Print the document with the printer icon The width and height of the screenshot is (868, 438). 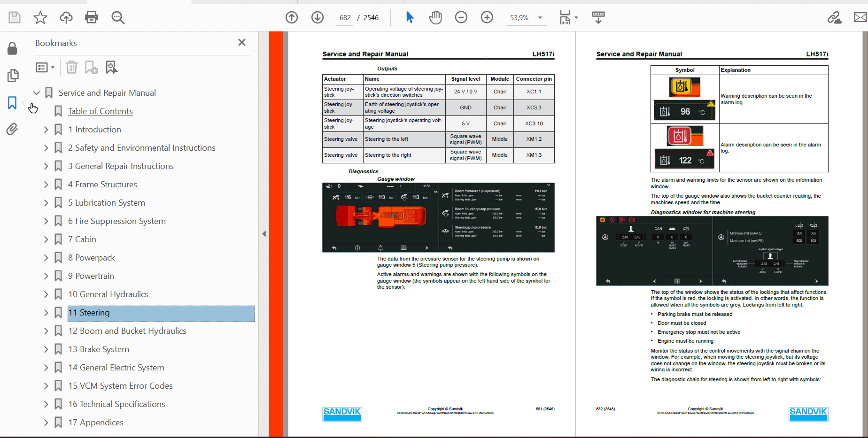tap(92, 18)
